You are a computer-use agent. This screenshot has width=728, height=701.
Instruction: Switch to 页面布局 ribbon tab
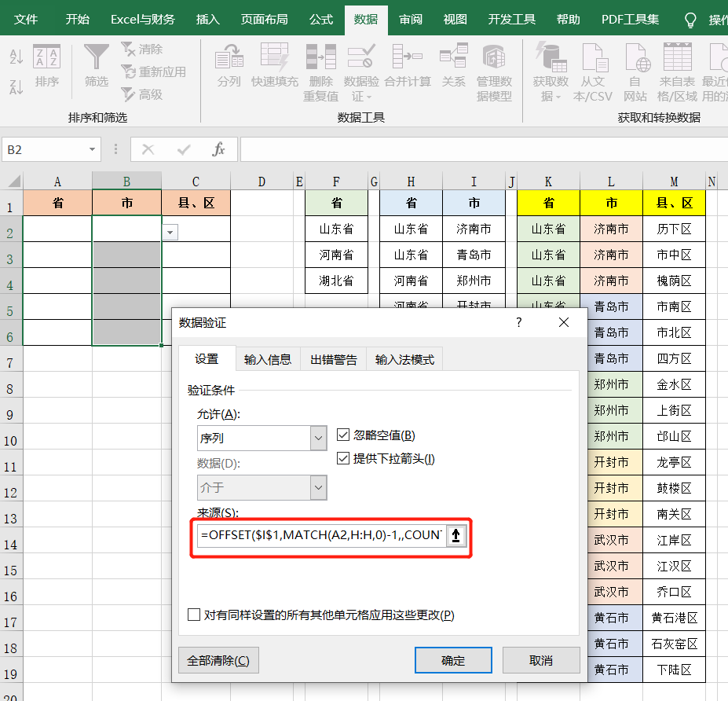[x=264, y=19]
